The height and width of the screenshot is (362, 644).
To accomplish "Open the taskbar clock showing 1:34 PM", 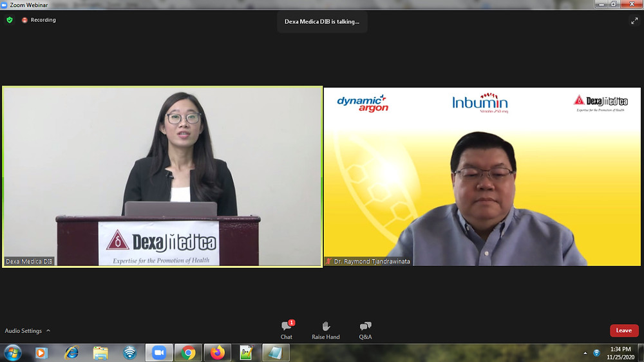I will point(620,353).
